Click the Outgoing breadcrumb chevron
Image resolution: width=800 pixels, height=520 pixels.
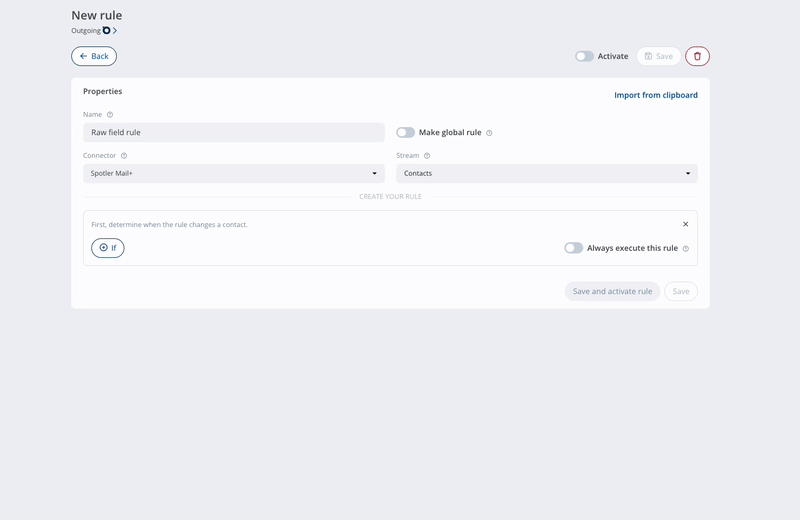(x=115, y=31)
